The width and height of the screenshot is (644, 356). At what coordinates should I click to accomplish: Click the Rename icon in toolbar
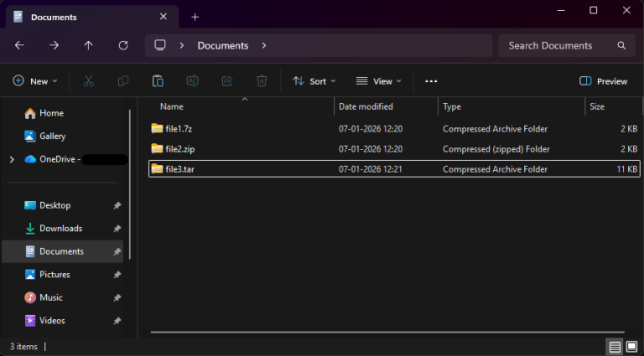192,81
